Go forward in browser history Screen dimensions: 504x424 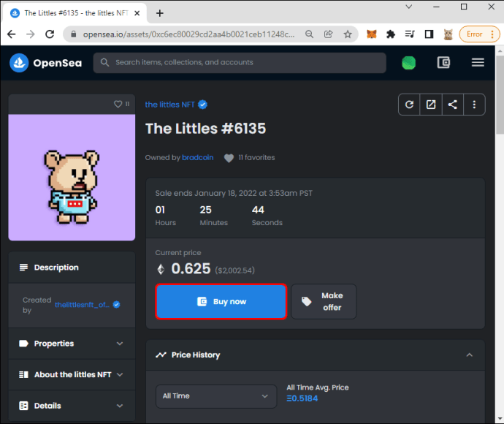tap(31, 34)
